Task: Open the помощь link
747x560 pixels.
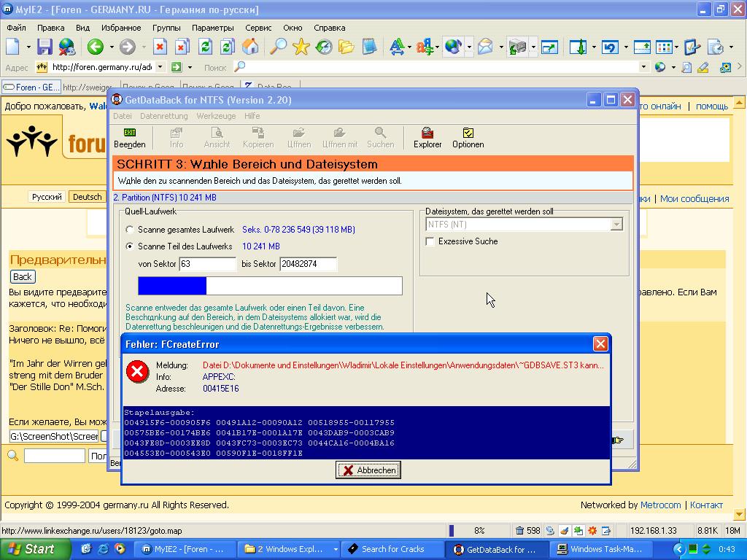Action: (712, 106)
